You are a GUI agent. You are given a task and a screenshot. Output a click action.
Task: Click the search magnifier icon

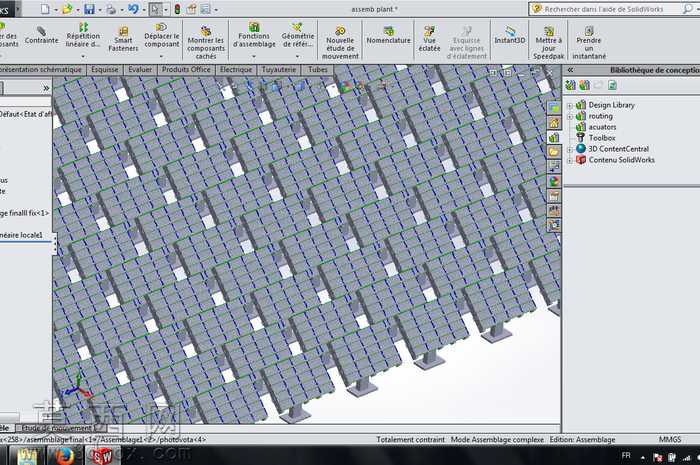[688, 9]
